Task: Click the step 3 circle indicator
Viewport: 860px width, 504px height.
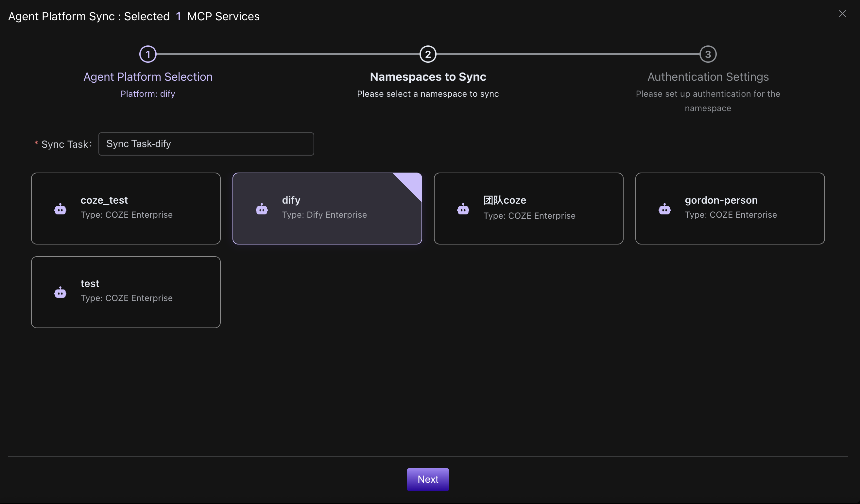Action: click(708, 54)
